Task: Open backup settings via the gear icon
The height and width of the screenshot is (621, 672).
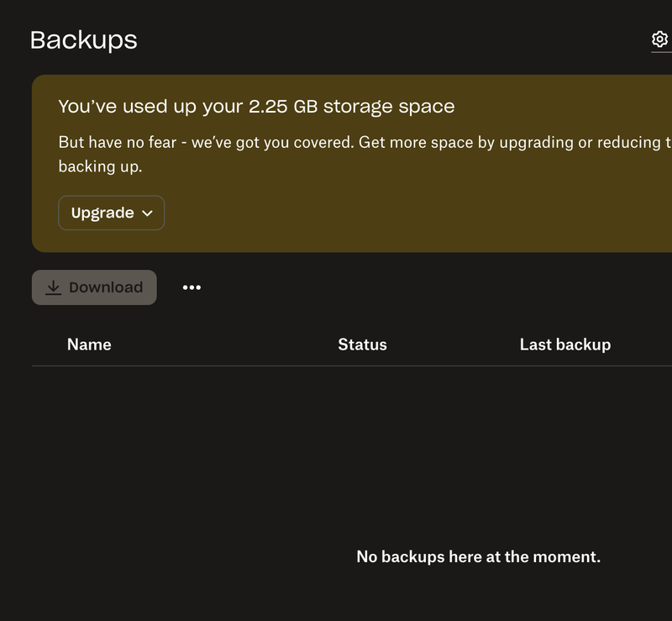Action: [659, 39]
